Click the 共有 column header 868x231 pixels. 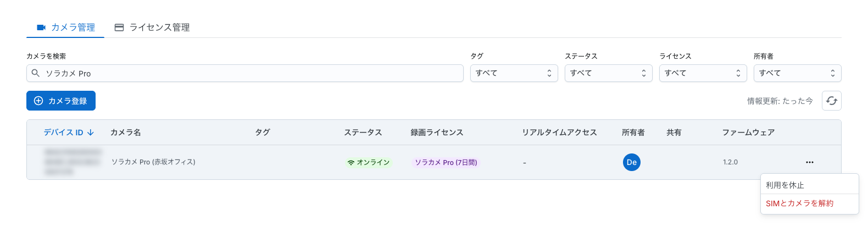[674, 133]
